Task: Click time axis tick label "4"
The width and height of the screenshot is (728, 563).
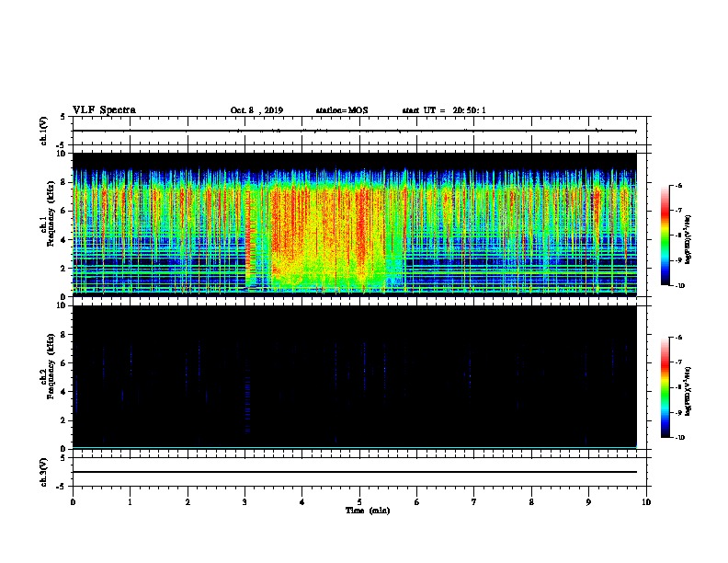Action: (x=302, y=502)
